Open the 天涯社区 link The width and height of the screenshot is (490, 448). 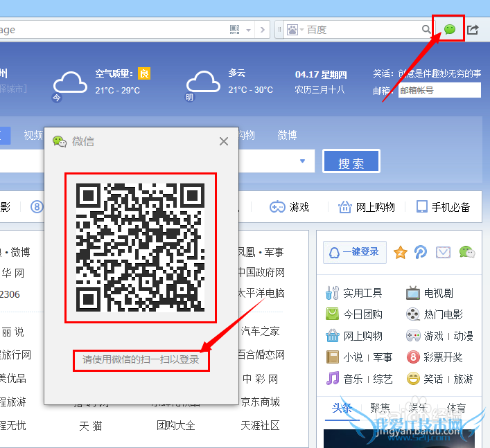point(261,426)
